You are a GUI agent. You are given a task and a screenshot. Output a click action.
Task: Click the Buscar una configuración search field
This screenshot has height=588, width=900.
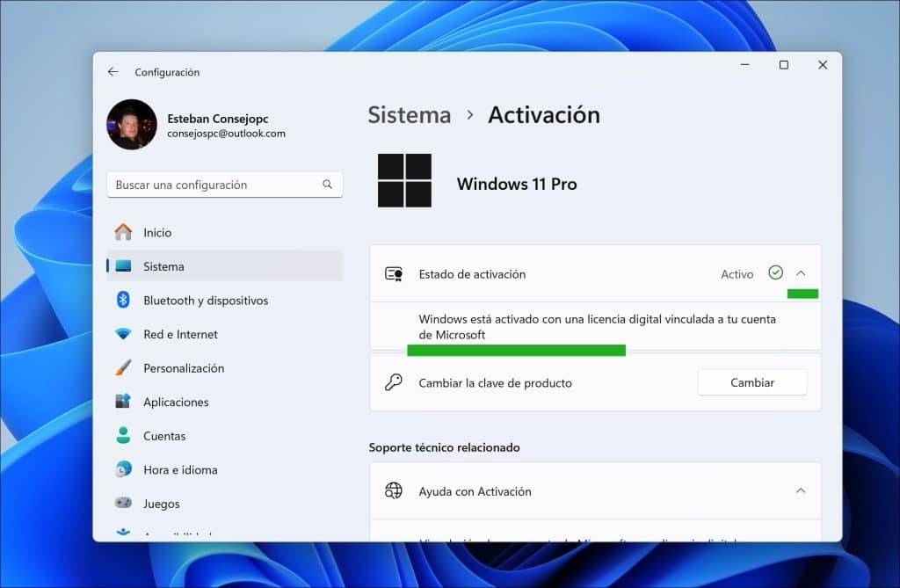225,185
